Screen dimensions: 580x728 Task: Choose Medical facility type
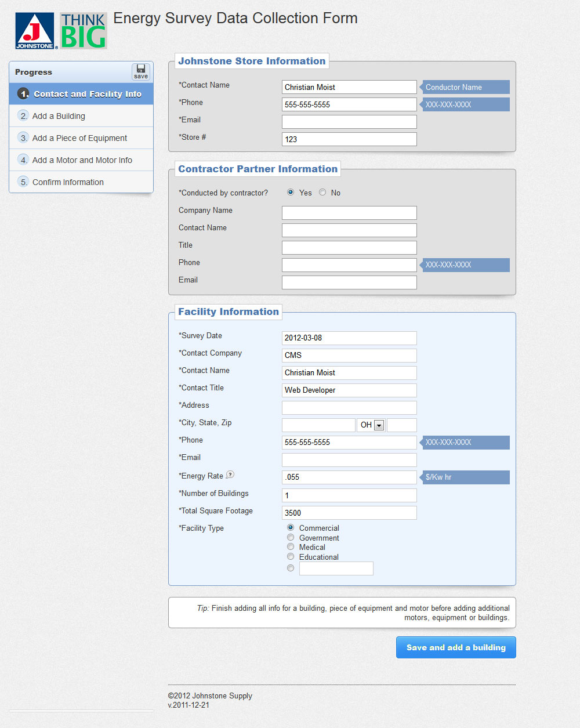291,546
